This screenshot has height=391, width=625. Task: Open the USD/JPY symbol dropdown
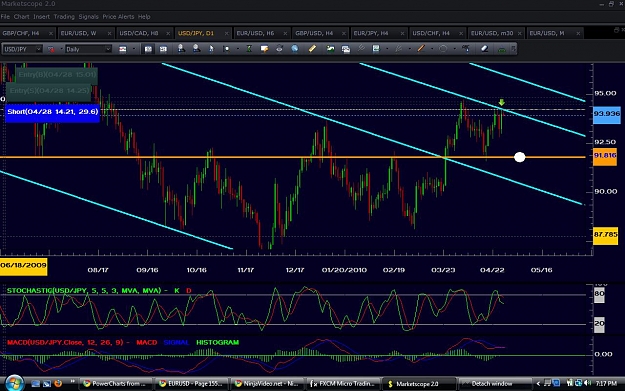pos(39,49)
